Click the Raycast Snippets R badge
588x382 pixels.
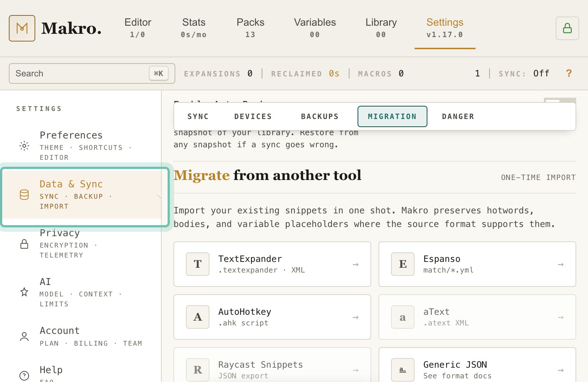(198, 370)
